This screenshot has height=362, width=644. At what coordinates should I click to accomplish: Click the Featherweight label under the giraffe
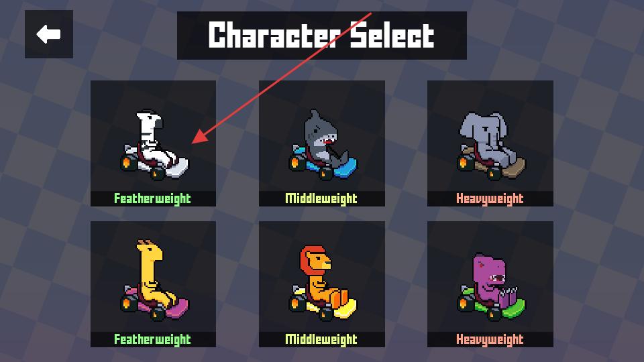pyautogui.click(x=152, y=340)
